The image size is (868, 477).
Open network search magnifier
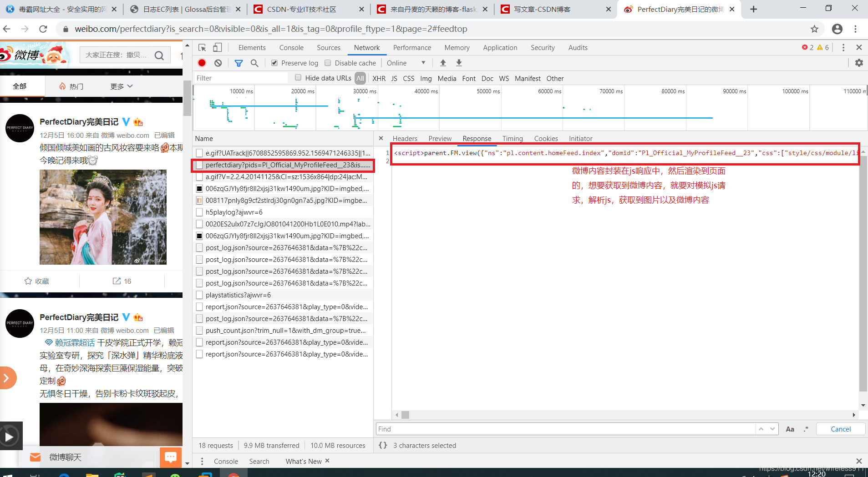[254, 63]
